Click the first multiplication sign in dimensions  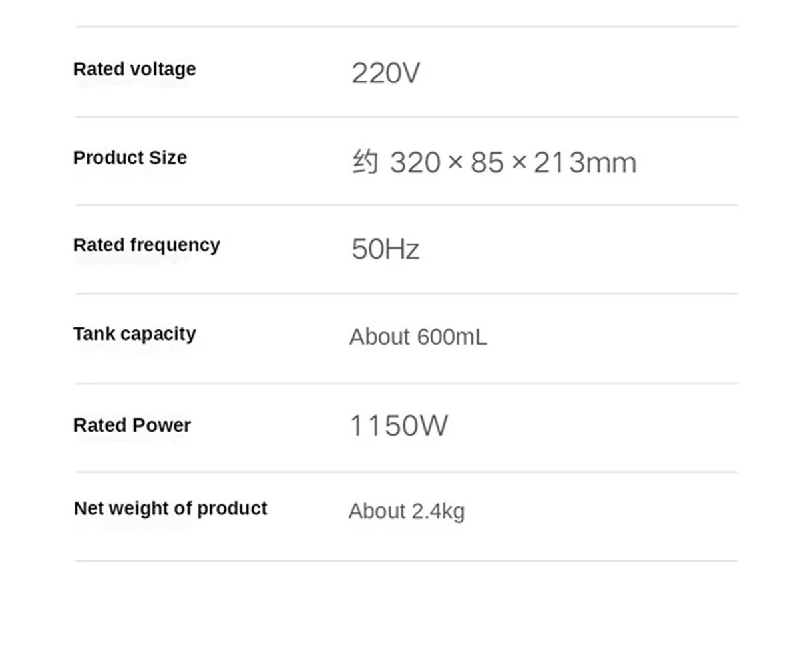tap(455, 163)
